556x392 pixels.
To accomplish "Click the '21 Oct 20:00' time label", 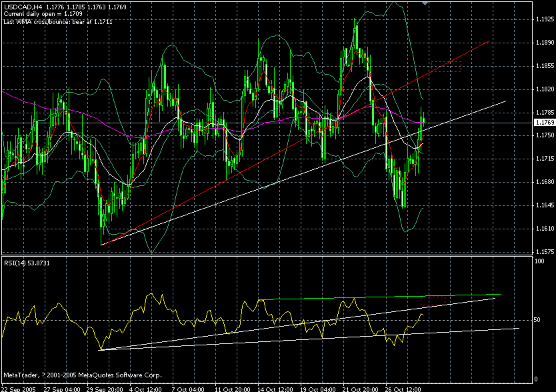I will click(x=361, y=389).
